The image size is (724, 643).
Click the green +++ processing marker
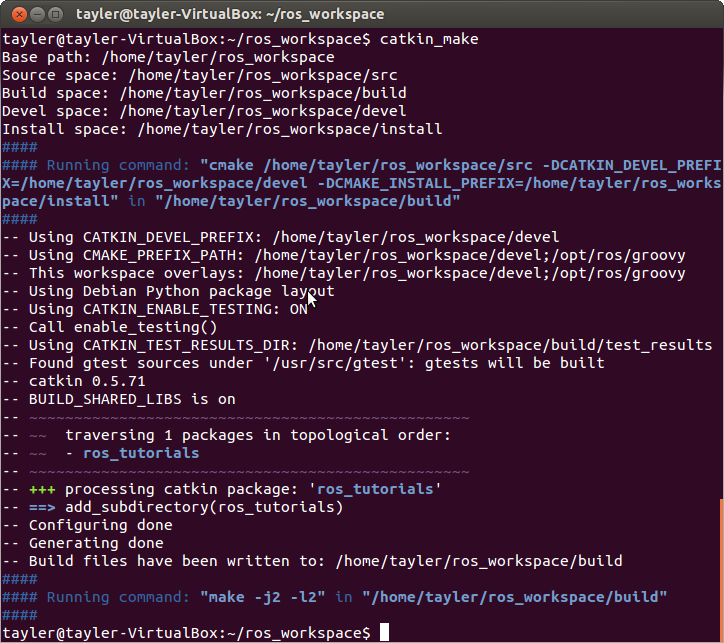(x=42, y=489)
